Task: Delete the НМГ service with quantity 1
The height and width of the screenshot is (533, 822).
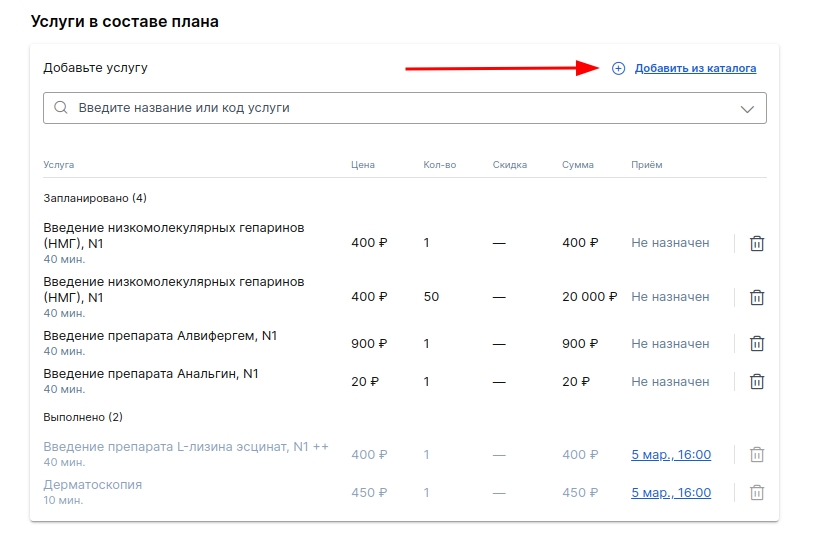Action: (756, 243)
